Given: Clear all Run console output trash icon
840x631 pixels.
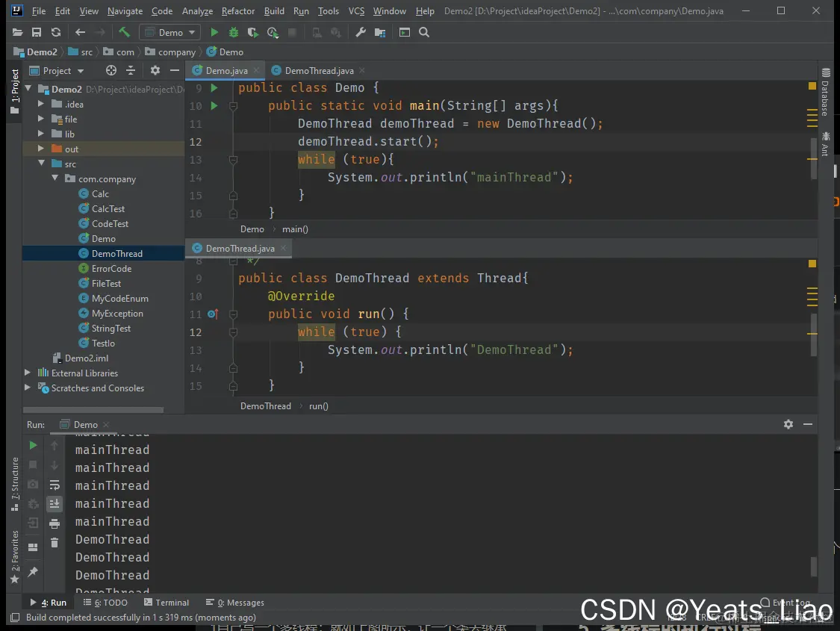Looking at the screenshot, I should [x=55, y=543].
